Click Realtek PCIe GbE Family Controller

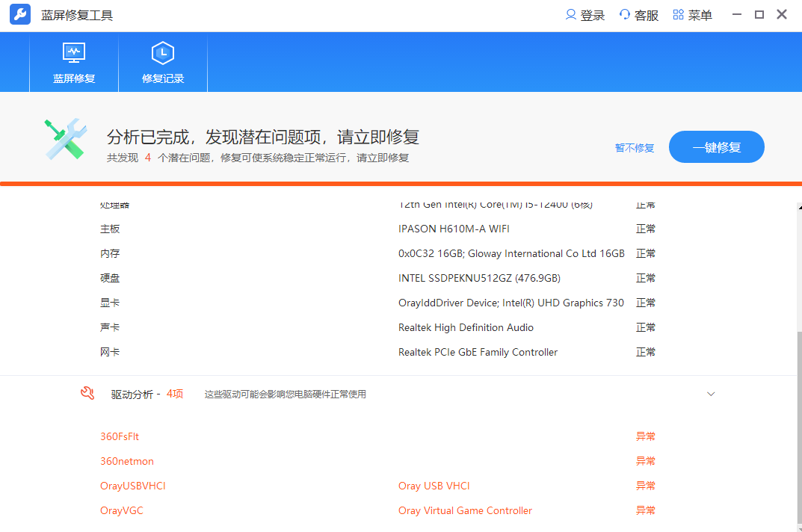click(478, 352)
